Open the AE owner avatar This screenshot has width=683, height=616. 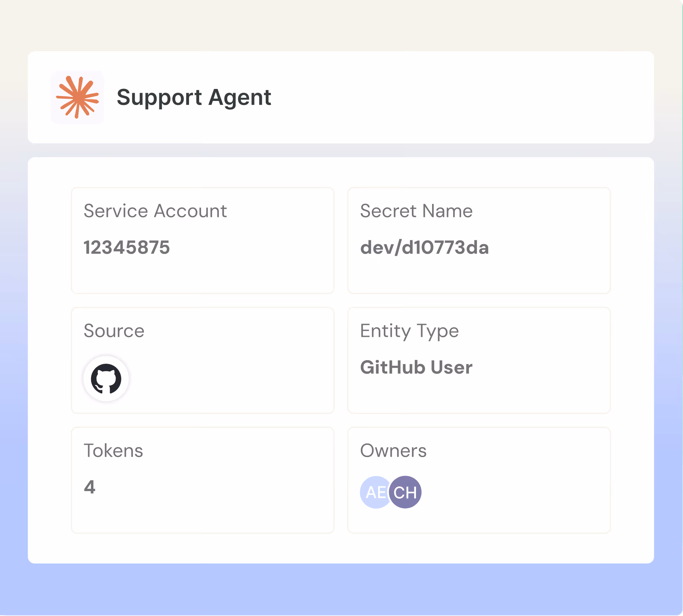[x=375, y=492]
